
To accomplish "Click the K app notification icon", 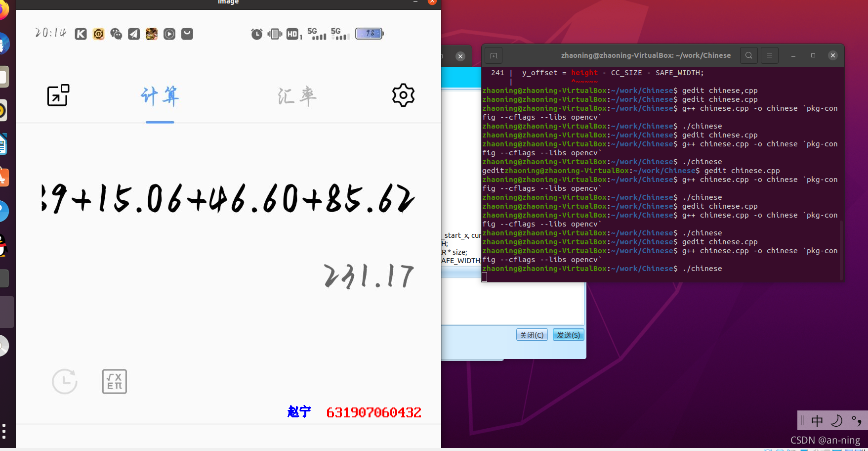I will pos(81,34).
